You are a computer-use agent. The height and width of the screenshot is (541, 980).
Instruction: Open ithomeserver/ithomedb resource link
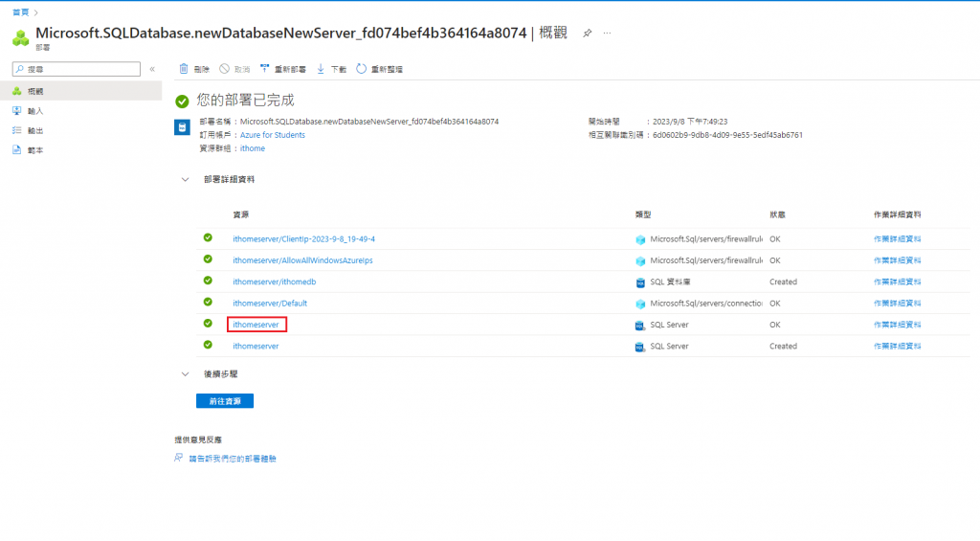(275, 282)
